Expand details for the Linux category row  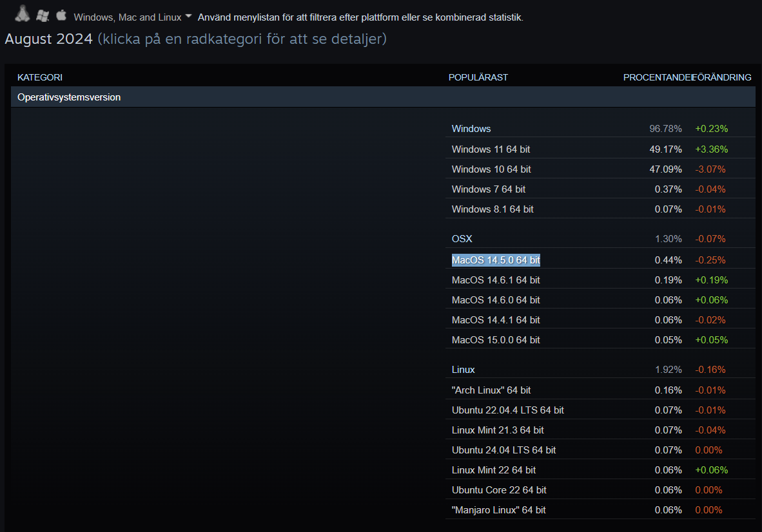[463, 369]
